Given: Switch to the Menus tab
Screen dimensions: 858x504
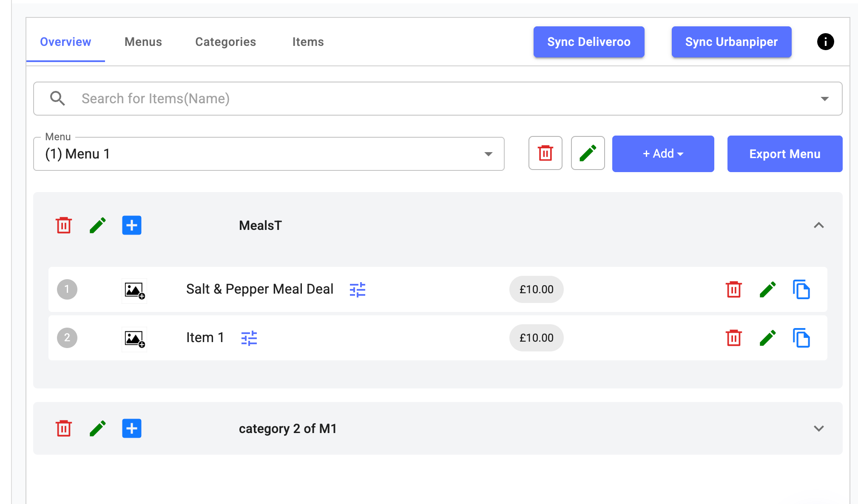Looking at the screenshot, I should (143, 42).
